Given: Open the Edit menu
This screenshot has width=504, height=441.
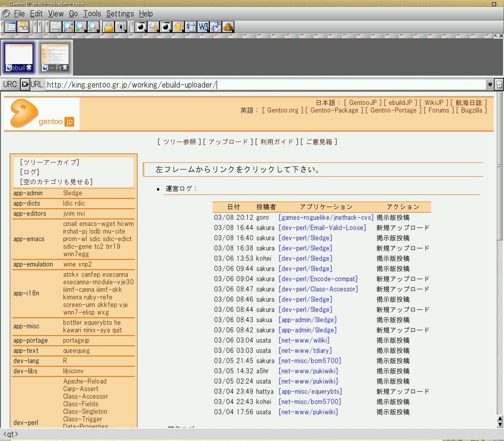Looking at the screenshot, I should coord(36,13).
